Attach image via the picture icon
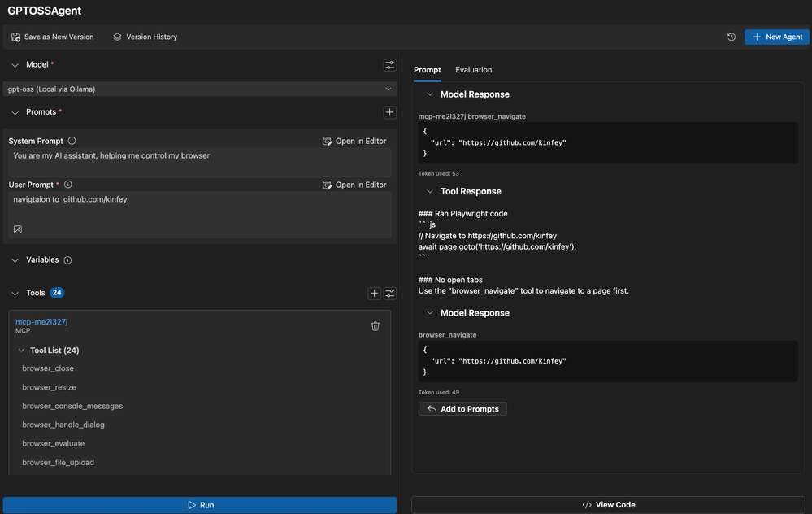This screenshot has height=514, width=812. pyautogui.click(x=18, y=229)
